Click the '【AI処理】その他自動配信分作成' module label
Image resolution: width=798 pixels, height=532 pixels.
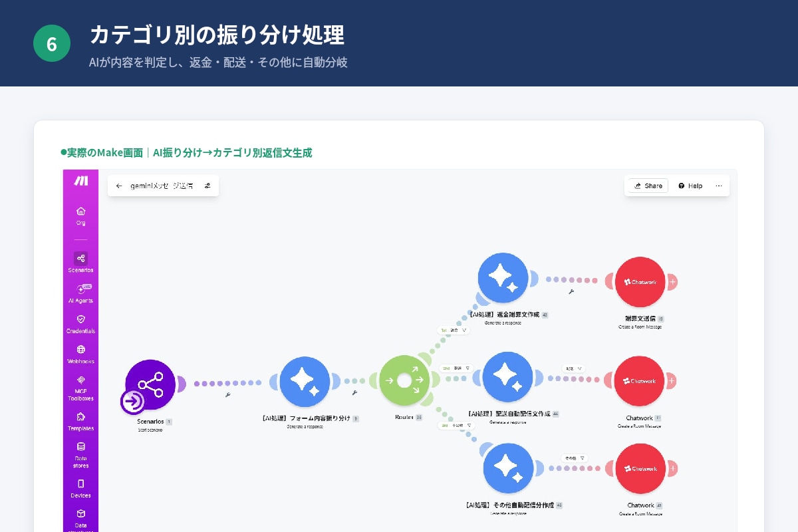click(x=510, y=505)
